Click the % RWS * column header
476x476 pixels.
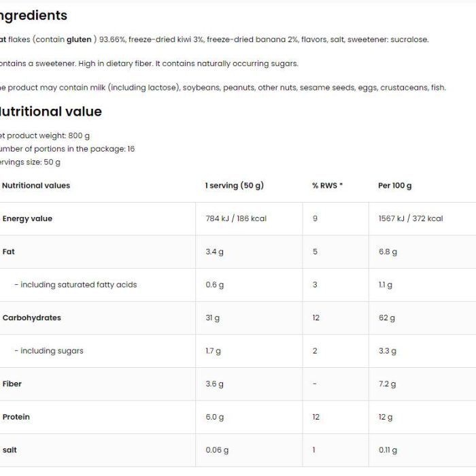point(327,186)
